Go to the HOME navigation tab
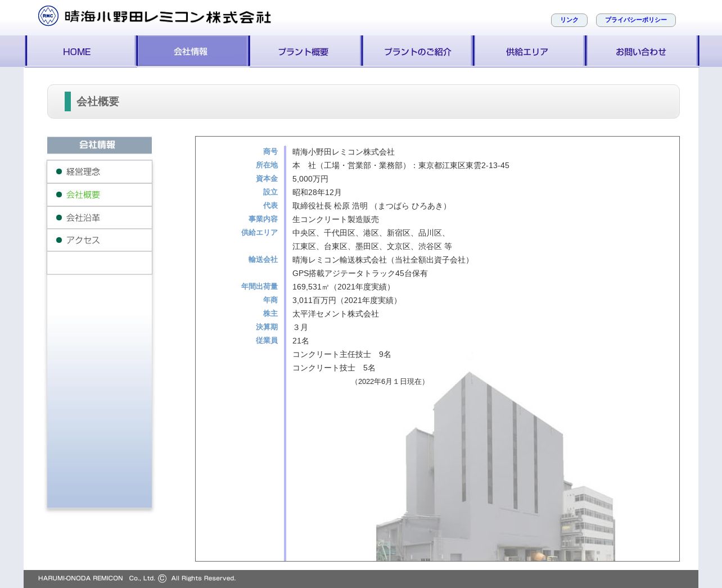 (x=81, y=51)
